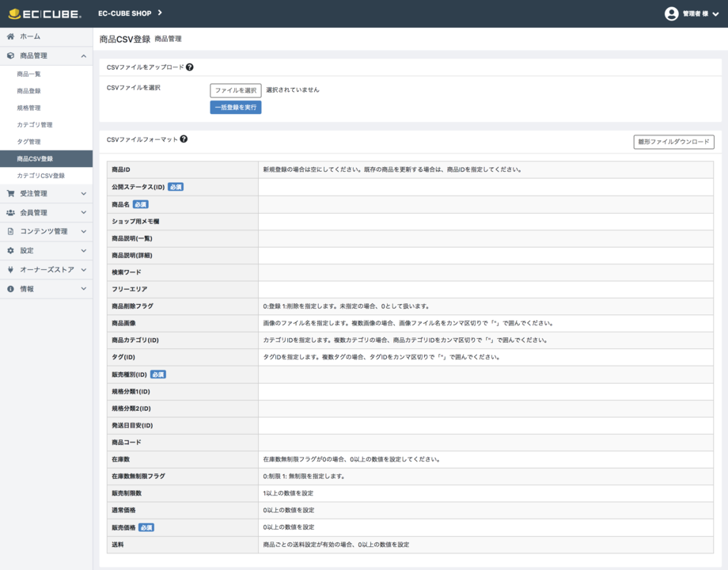
Task: Click the 商品説明(詳細) row label
Action: (x=132, y=255)
